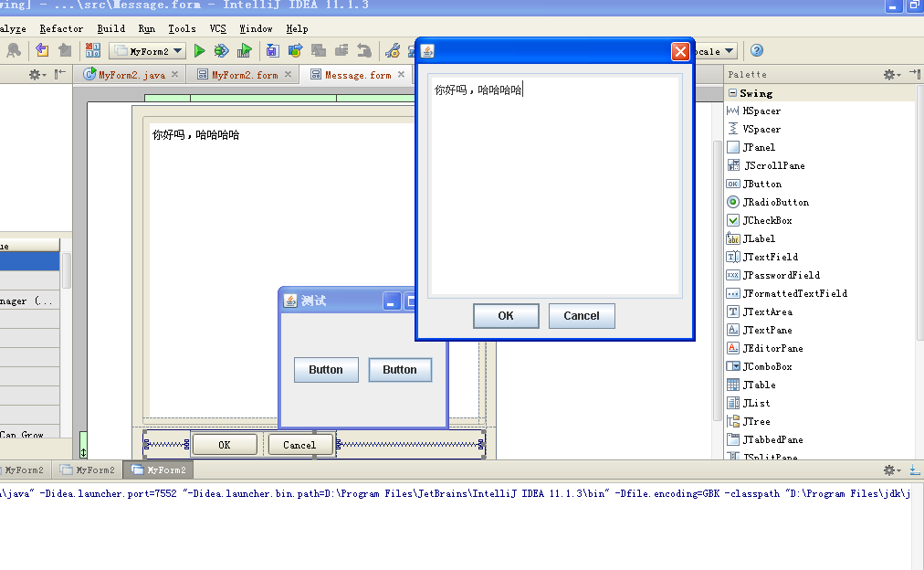Click the right Button in 测试 window
Image resolution: width=924 pixels, height=570 pixels.
[400, 370]
